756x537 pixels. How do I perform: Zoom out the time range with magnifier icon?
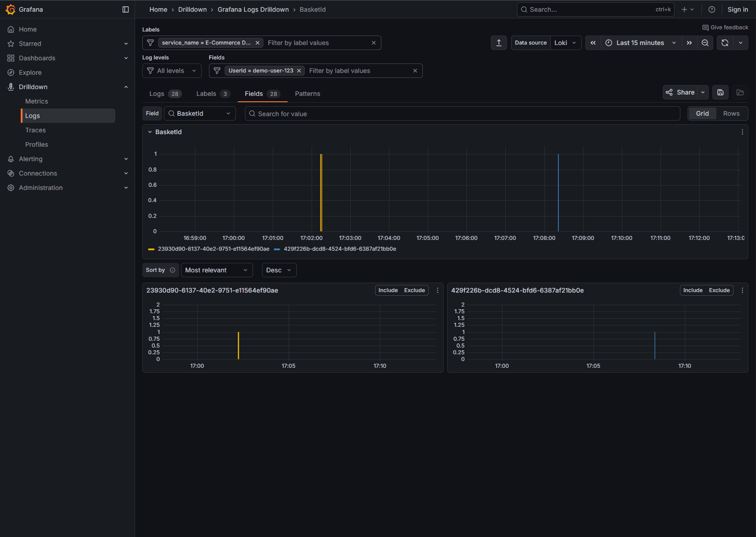click(705, 42)
